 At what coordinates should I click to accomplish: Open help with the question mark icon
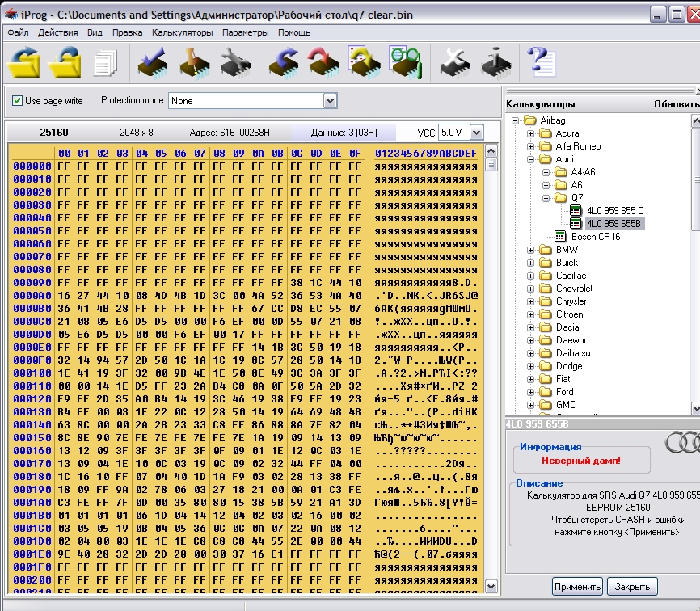click(541, 61)
